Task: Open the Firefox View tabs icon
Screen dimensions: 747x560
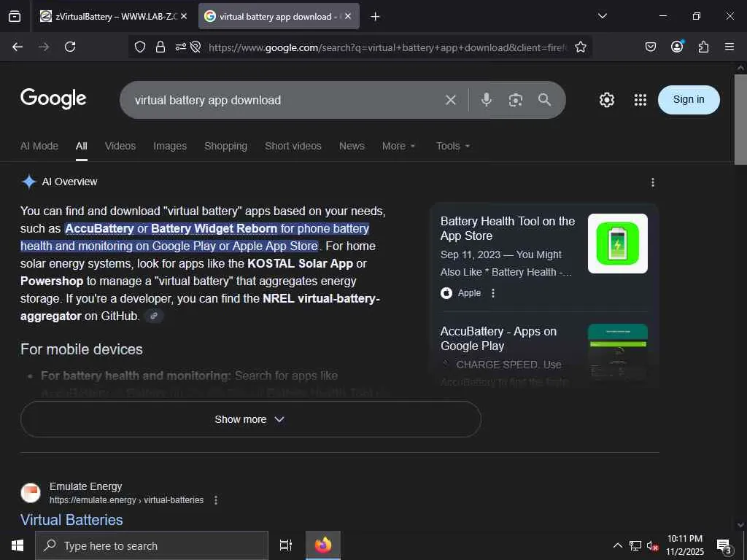Action: pos(15,16)
